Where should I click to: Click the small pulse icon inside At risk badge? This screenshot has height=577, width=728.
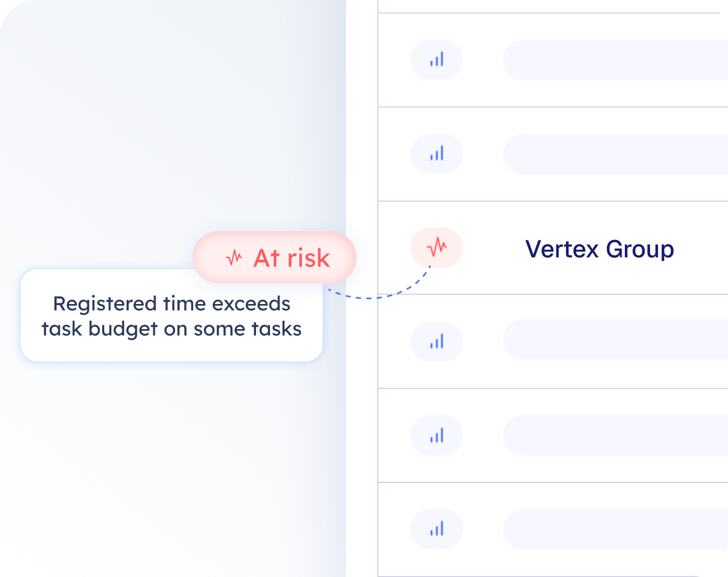234,258
